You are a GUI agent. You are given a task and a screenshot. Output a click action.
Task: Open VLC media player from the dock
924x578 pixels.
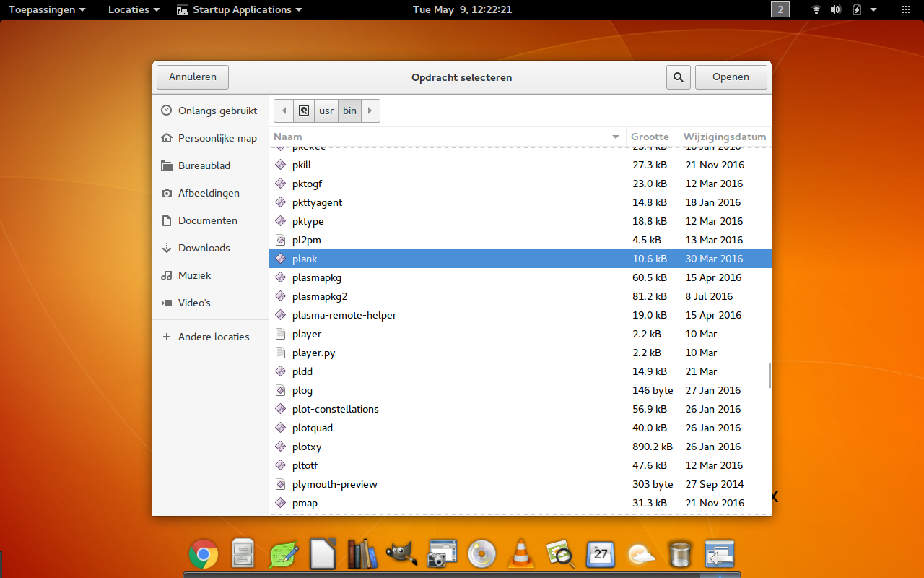coord(519,555)
